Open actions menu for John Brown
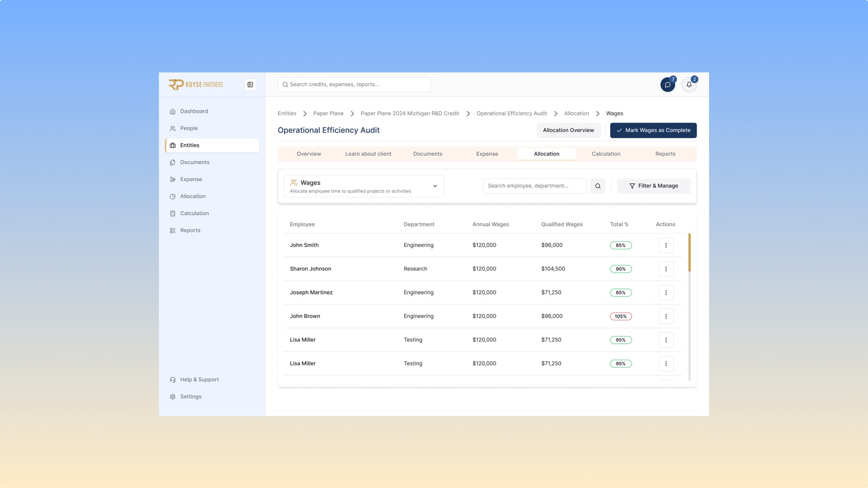Viewport: 868px width, 488px height. 666,316
